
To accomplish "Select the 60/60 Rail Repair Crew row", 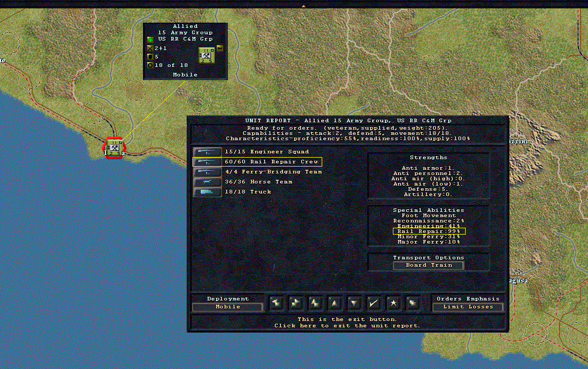I will click(x=257, y=162).
